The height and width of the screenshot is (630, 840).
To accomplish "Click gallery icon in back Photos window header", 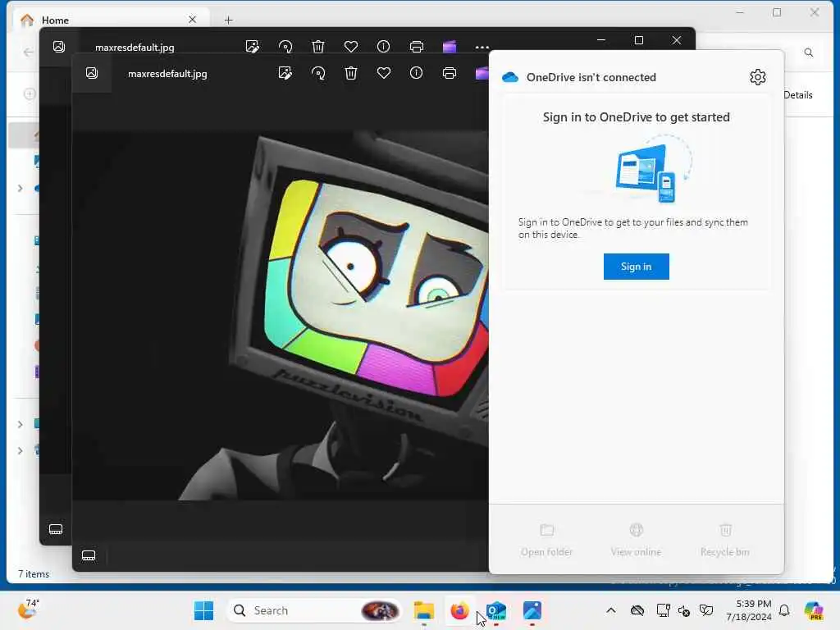I will (x=59, y=47).
